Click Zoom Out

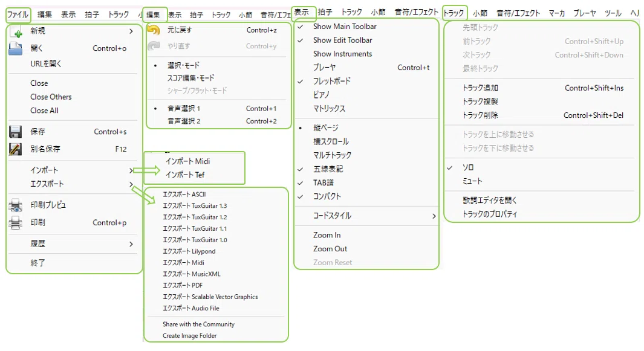pyautogui.click(x=330, y=249)
